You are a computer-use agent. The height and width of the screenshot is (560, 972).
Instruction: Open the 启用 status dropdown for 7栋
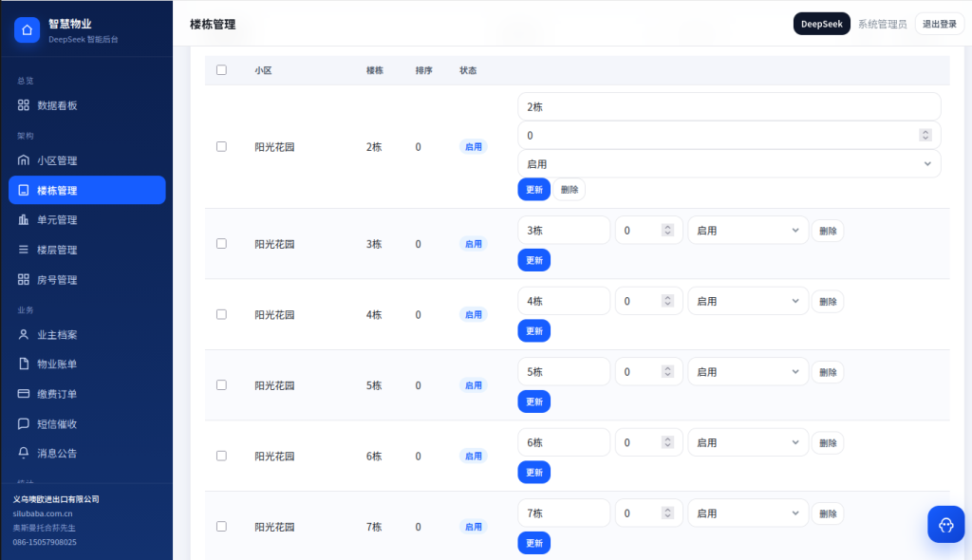pos(748,513)
